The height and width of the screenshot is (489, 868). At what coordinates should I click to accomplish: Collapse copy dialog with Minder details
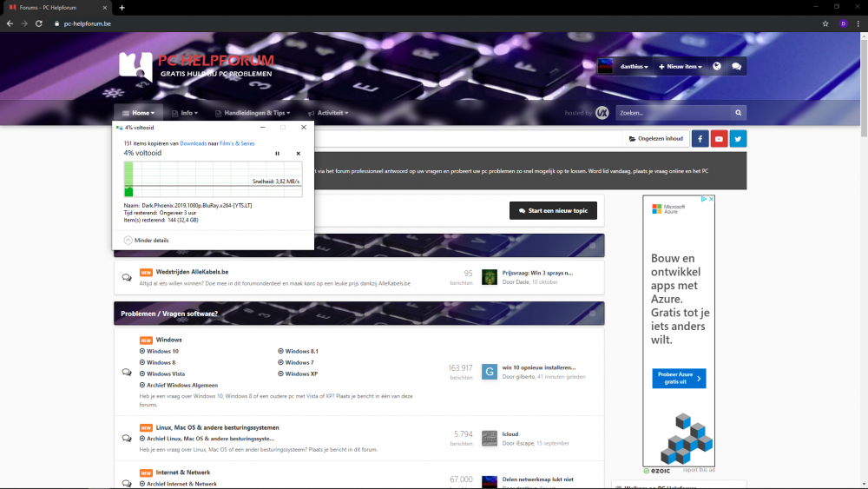(x=146, y=241)
